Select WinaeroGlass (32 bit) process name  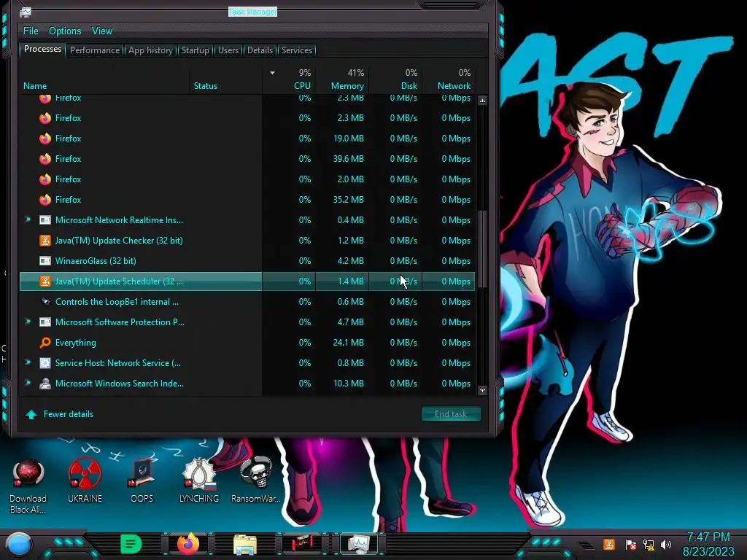[x=96, y=261]
